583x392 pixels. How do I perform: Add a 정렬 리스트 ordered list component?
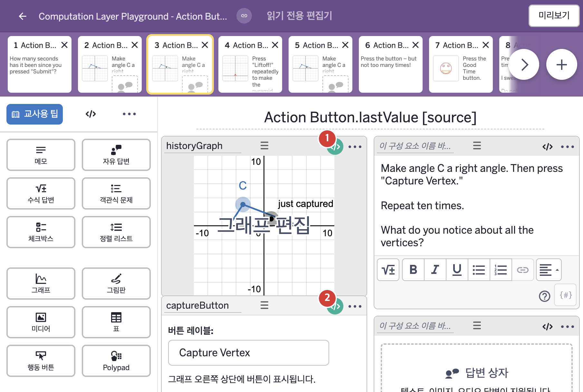(x=116, y=232)
